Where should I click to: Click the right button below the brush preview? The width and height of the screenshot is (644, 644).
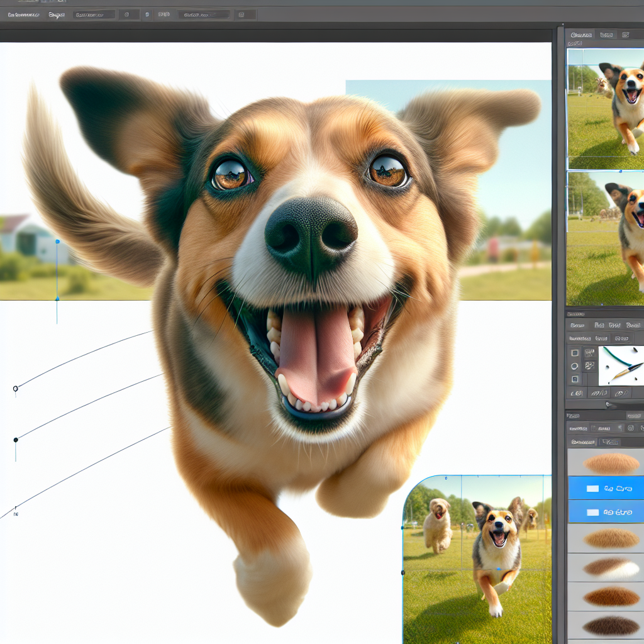tap(621, 394)
